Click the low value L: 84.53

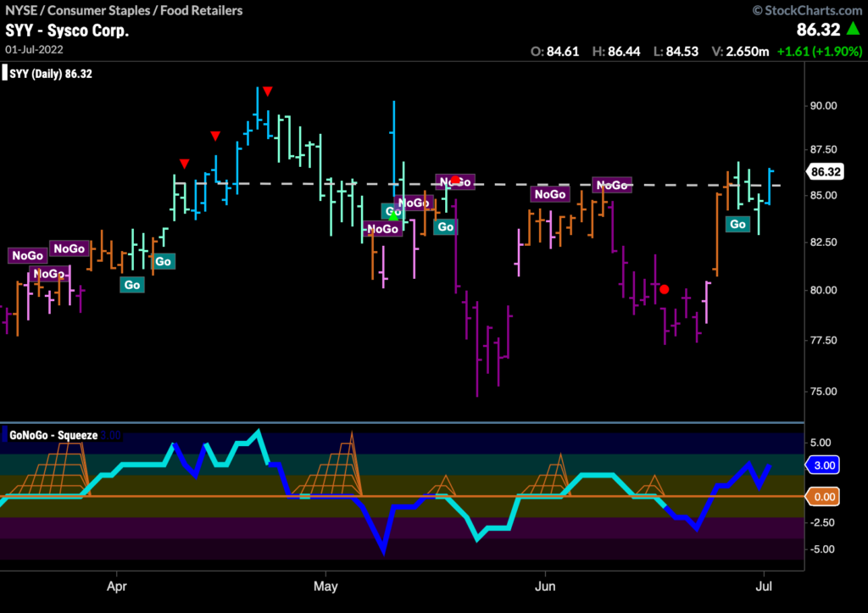[676, 52]
